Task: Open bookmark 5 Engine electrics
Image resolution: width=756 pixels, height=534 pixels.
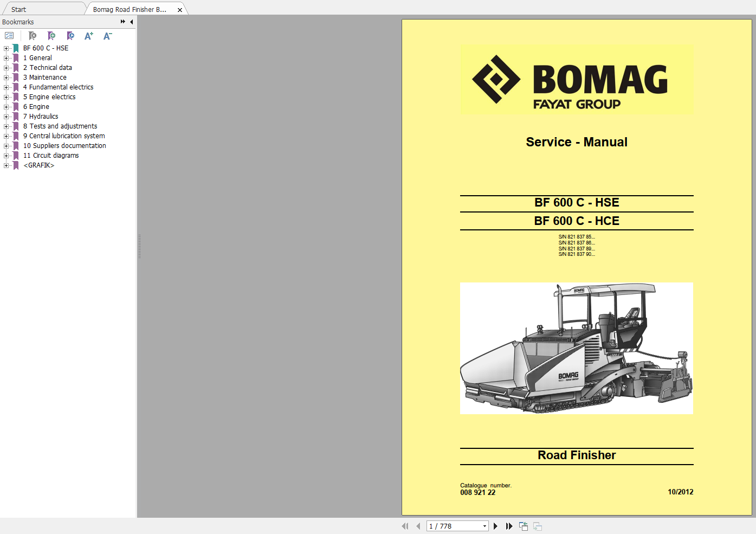Action: (x=49, y=97)
